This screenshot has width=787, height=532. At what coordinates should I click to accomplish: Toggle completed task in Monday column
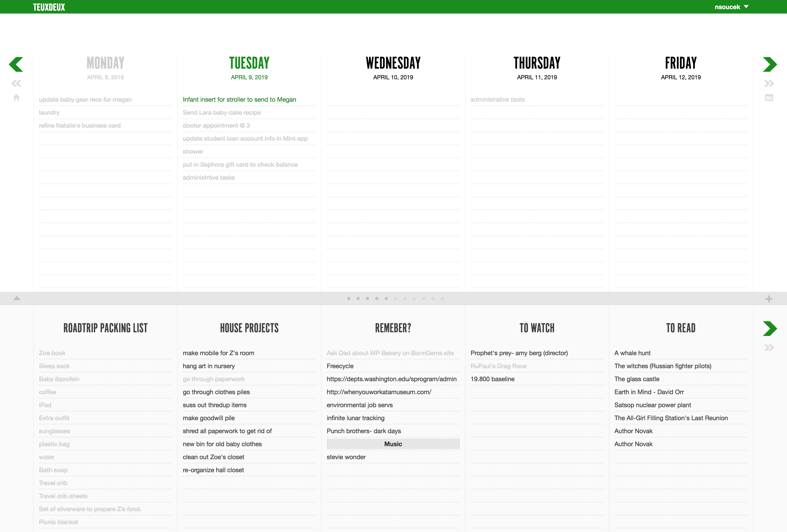coord(85,99)
